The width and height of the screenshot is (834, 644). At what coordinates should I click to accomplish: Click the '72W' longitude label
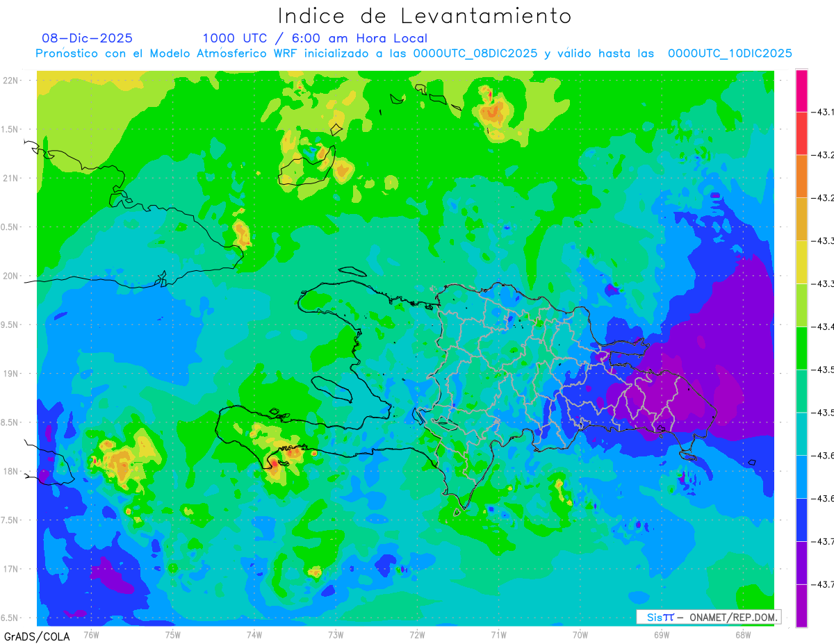tap(417, 634)
